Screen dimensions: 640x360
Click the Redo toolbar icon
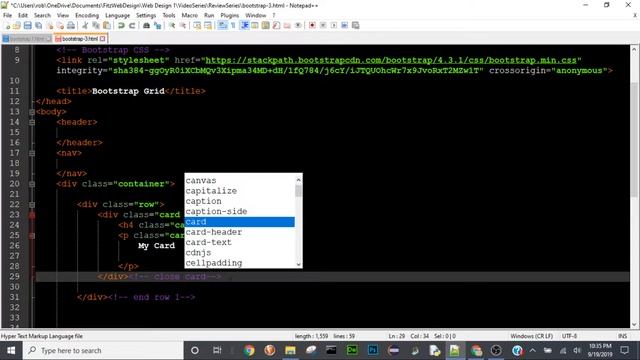132,25
